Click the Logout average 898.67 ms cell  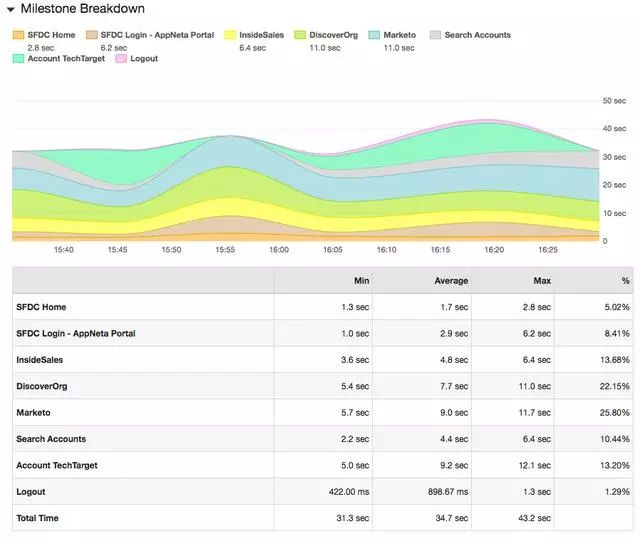point(448,492)
